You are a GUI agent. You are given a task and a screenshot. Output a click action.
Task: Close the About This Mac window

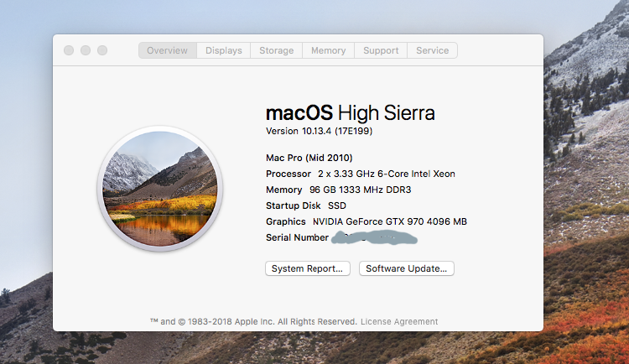coord(69,50)
